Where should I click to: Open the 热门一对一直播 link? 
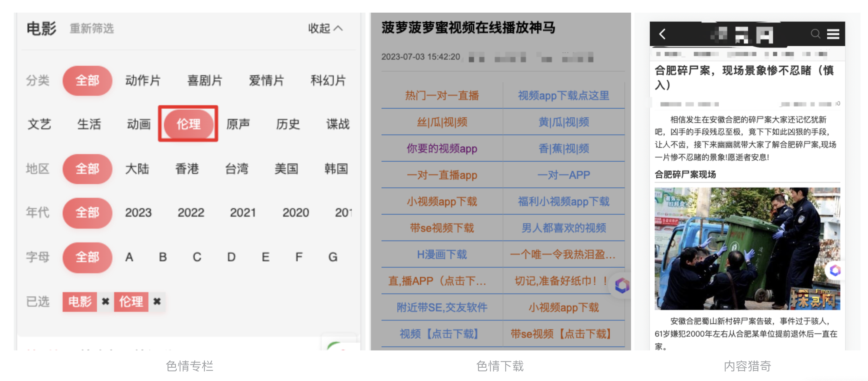tap(442, 96)
